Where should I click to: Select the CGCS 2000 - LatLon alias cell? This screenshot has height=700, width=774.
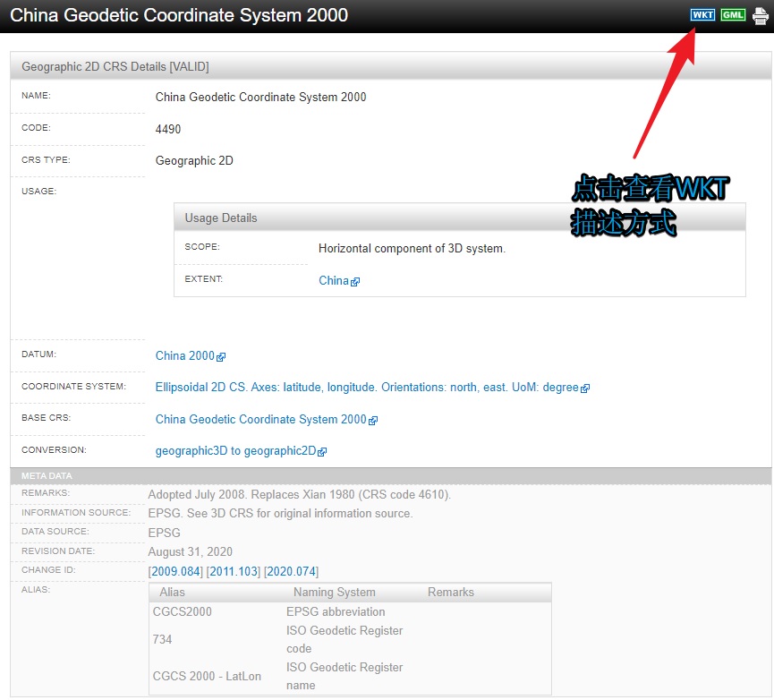(207, 676)
